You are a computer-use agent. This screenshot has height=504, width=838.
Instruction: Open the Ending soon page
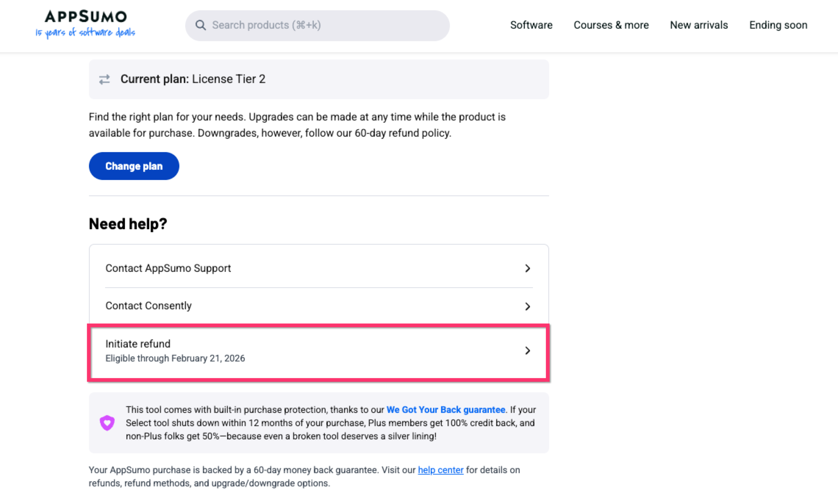(778, 25)
